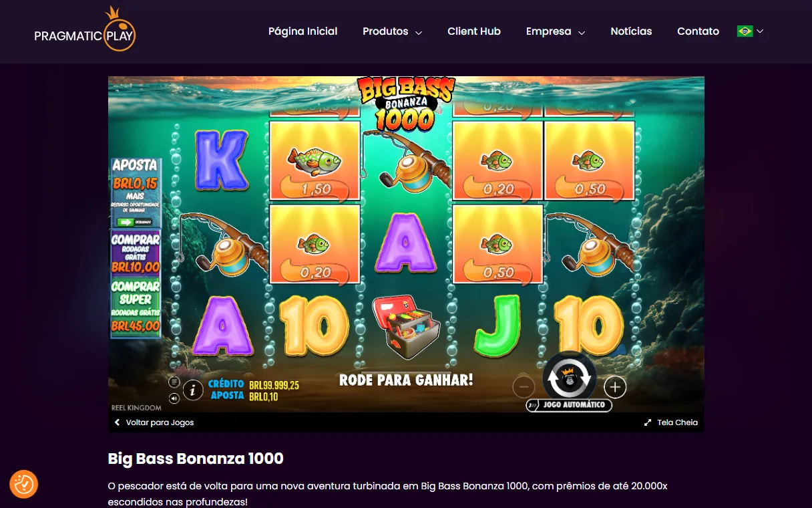Click Comprar Rodadas Grátis BRL10,00 button

(x=136, y=253)
